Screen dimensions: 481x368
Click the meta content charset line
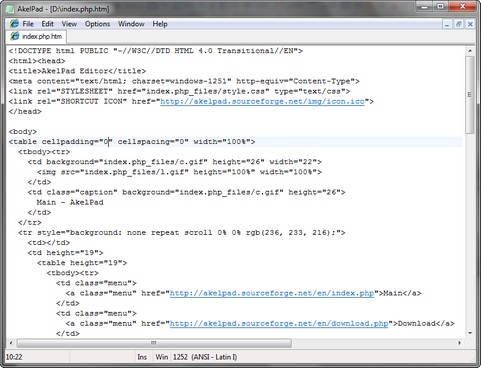[184, 81]
